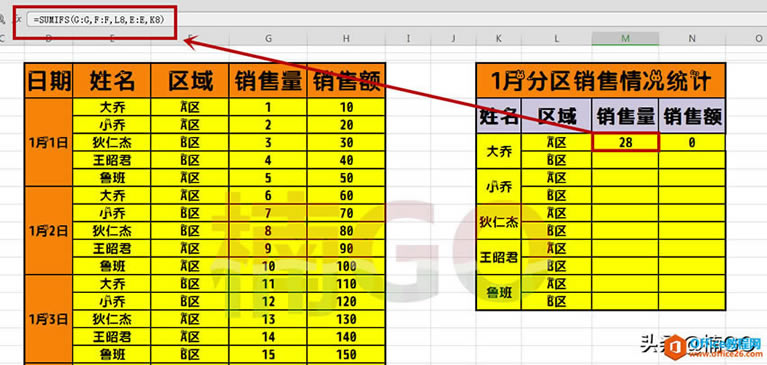Select 小乔 in the summary table
This screenshot has width=767, height=365.
[x=498, y=186]
